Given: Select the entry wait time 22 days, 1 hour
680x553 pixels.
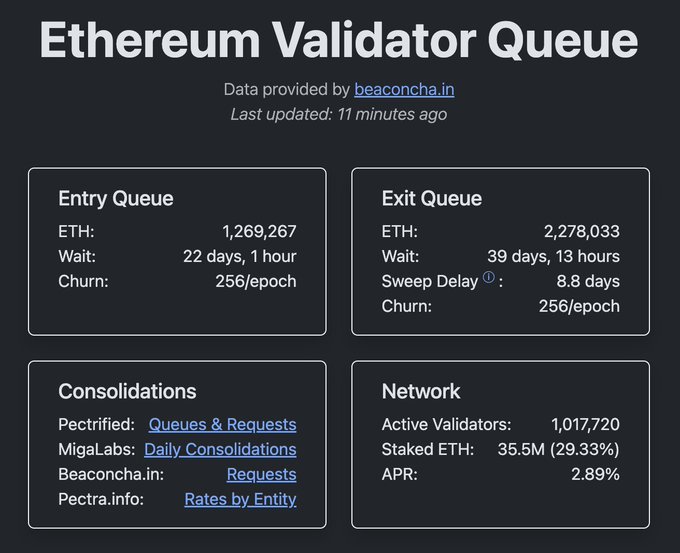Looking at the screenshot, I should click(x=240, y=256).
